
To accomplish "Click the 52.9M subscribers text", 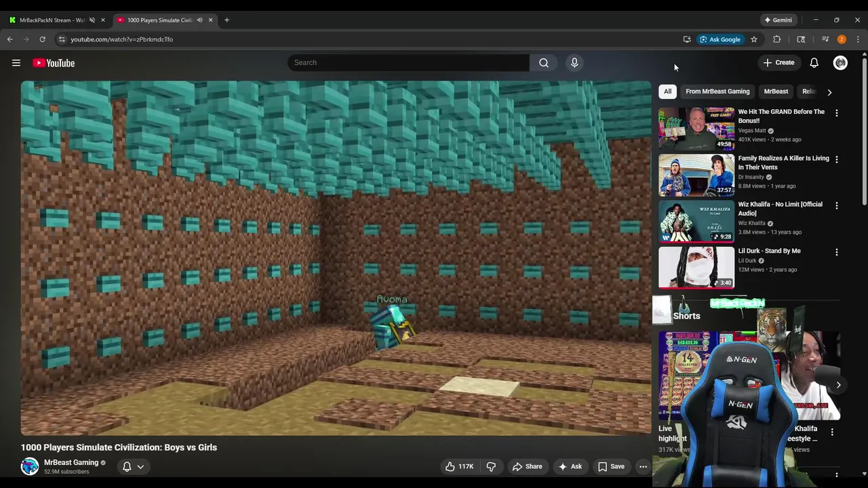I will (66, 472).
